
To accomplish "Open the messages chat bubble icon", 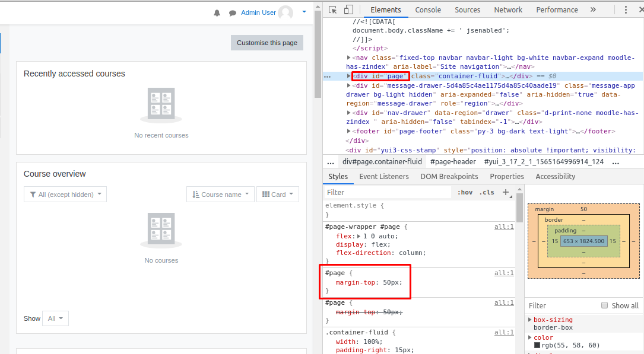I will [x=233, y=13].
